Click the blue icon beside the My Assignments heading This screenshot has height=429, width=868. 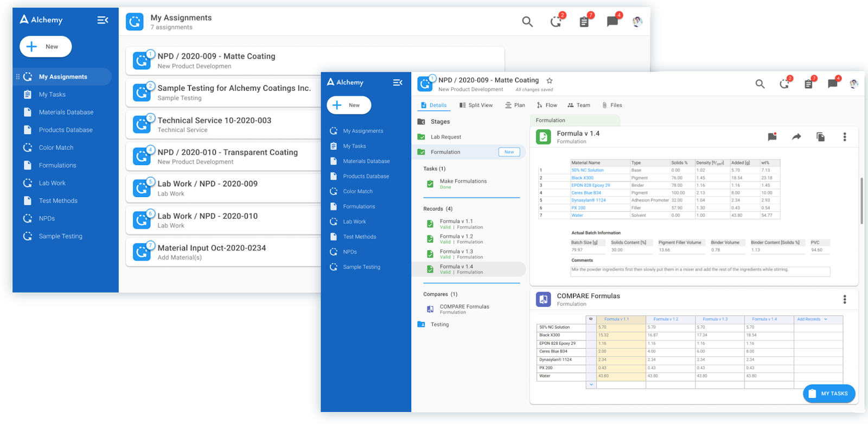click(135, 22)
